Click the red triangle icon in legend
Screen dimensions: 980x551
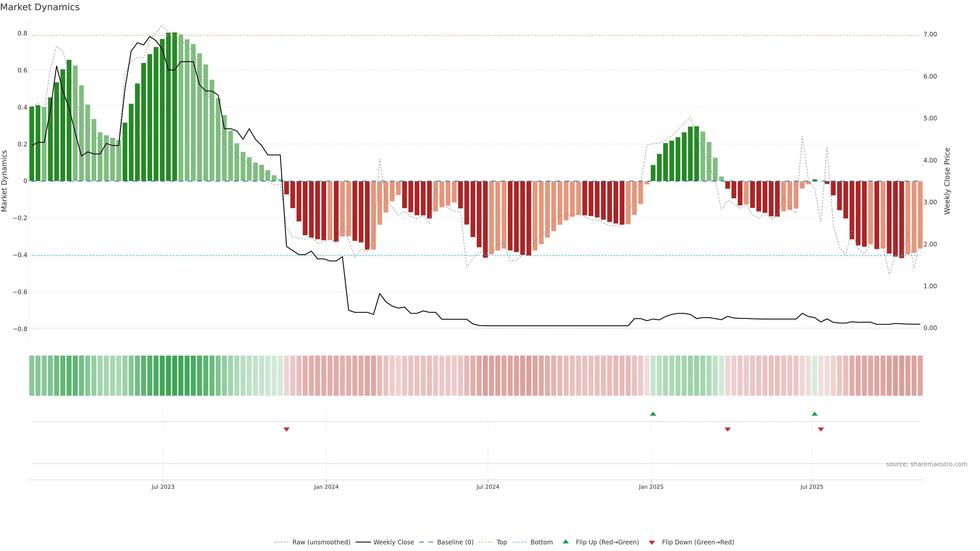click(652, 543)
